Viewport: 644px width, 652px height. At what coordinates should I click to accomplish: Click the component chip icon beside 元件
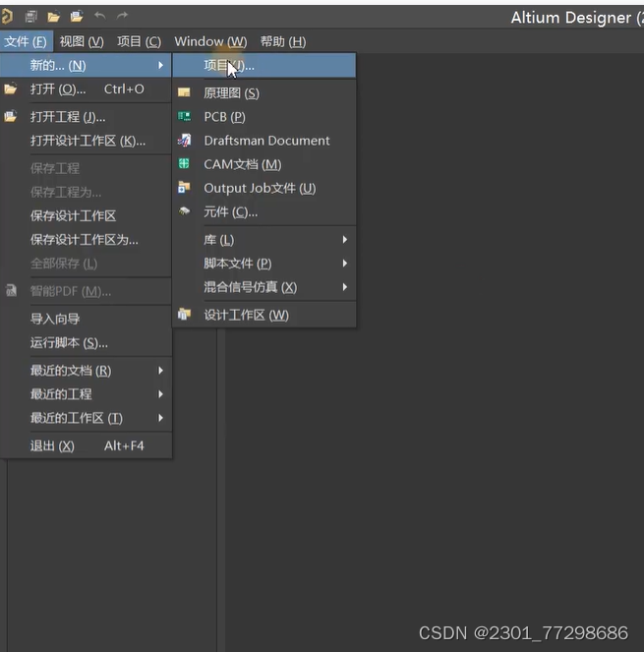point(184,211)
